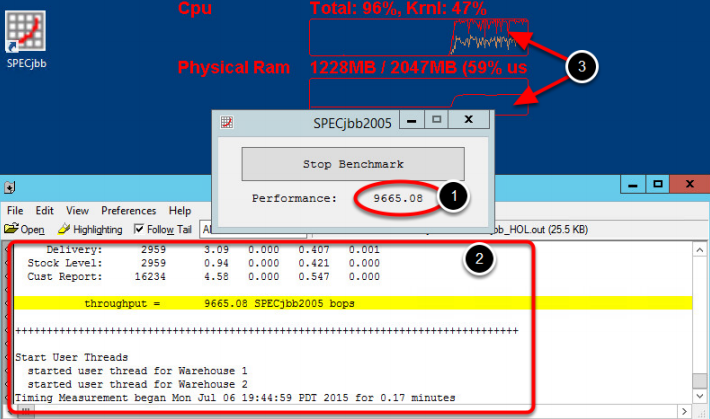Click the started thread for Warehouse 2 line

(137, 384)
